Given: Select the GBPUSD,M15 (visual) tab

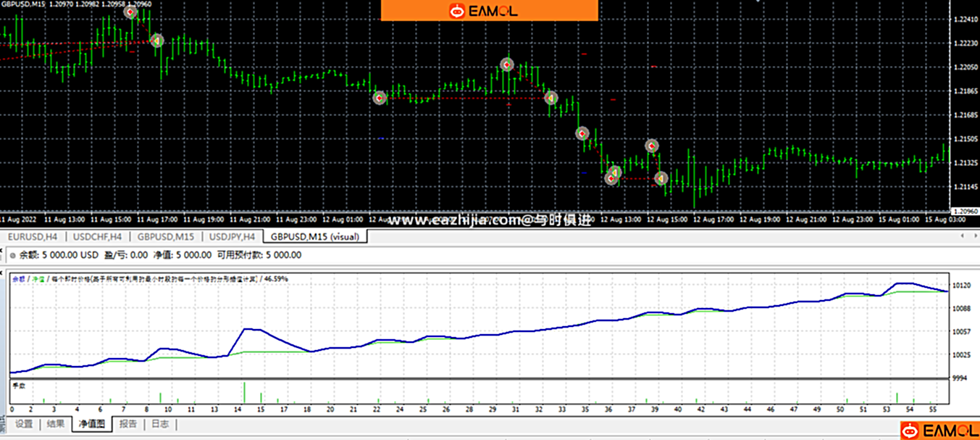Looking at the screenshot, I should [x=314, y=236].
